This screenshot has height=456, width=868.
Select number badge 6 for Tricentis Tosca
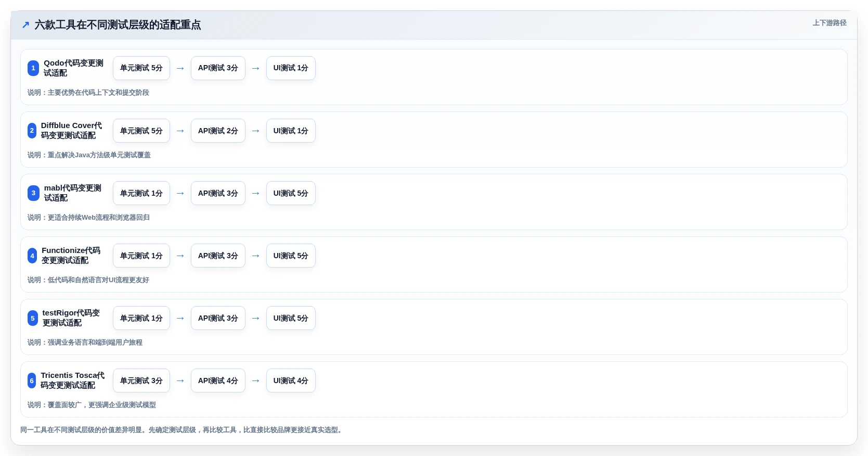click(32, 381)
